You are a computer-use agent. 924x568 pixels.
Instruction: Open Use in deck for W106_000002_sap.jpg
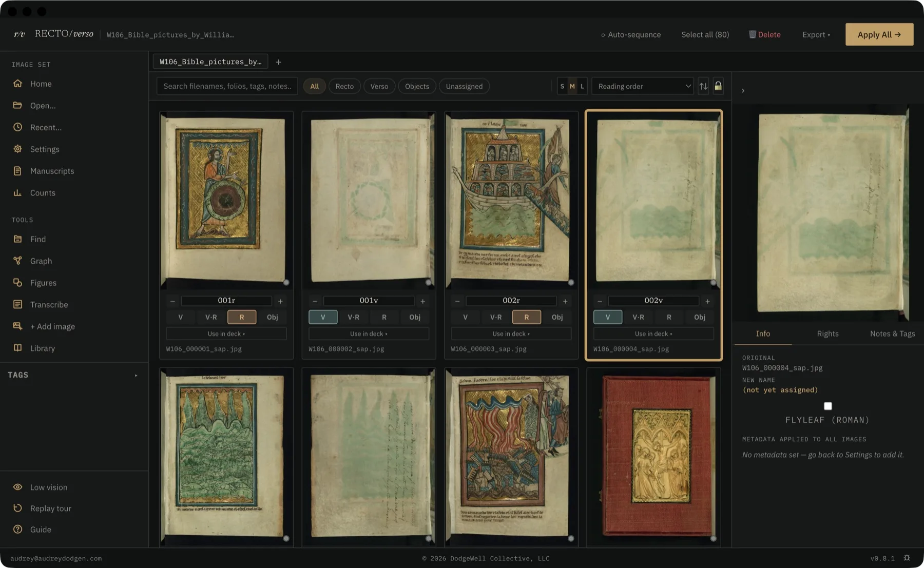[369, 334]
